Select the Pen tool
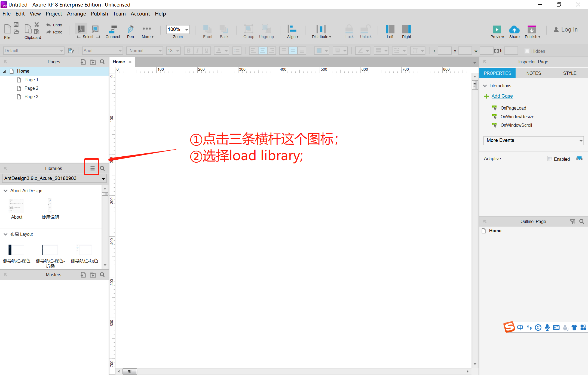588x375 pixels. [x=130, y=29]
